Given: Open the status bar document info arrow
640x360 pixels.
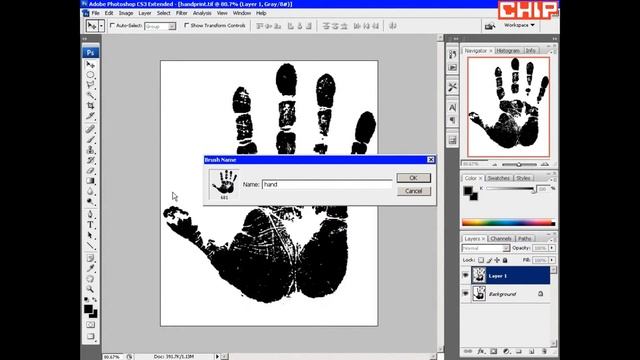Looking at the screenshot, I should point(217,357).
